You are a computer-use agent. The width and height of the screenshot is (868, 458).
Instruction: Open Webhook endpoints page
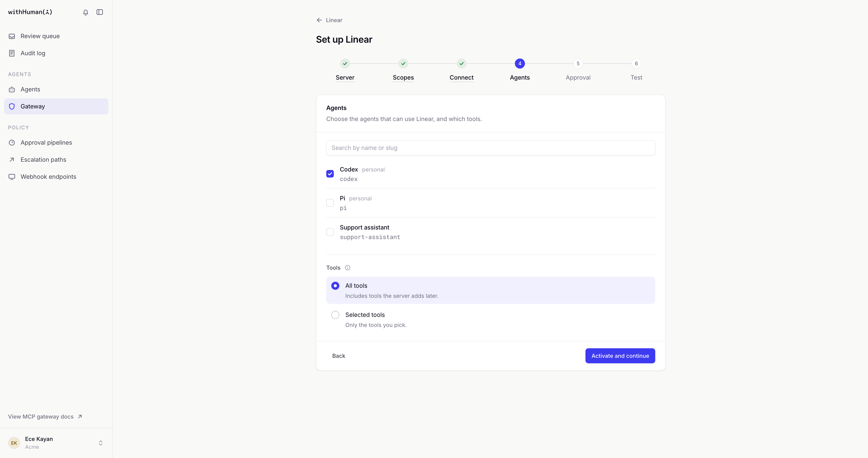pyautogui.click(x=56, y=177)
